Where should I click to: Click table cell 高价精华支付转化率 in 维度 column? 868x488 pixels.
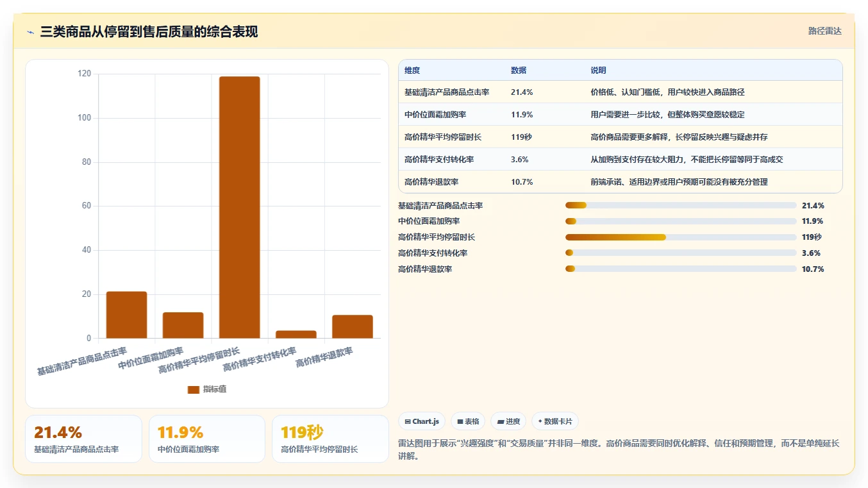pyautogui.click(x=439, y=160)
